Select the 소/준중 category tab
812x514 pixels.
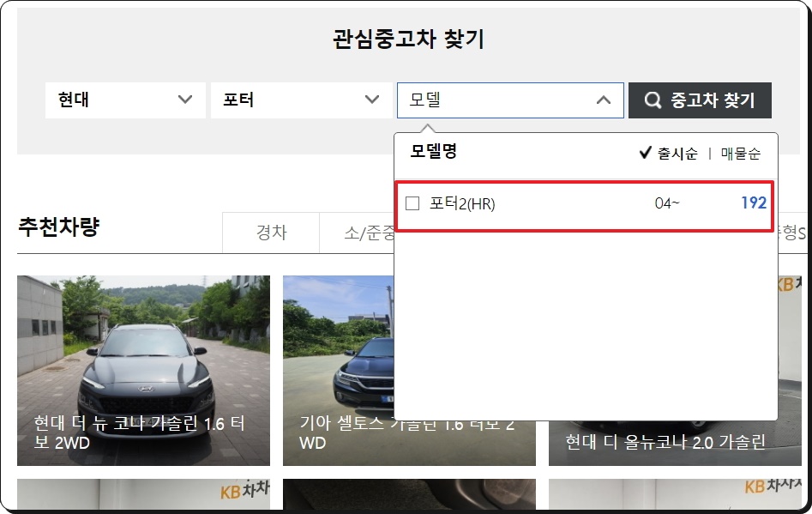[x=358, y=233]
